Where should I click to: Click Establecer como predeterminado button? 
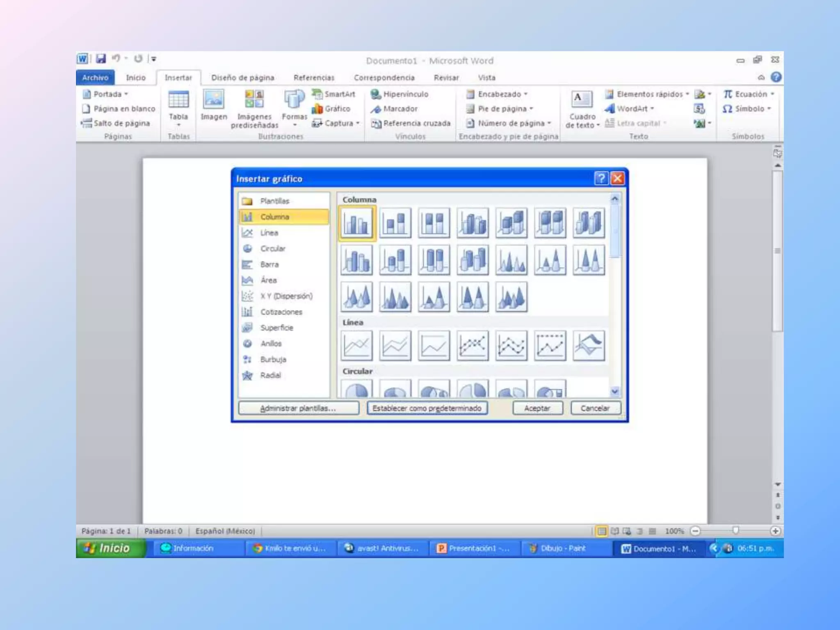[427, 408]
